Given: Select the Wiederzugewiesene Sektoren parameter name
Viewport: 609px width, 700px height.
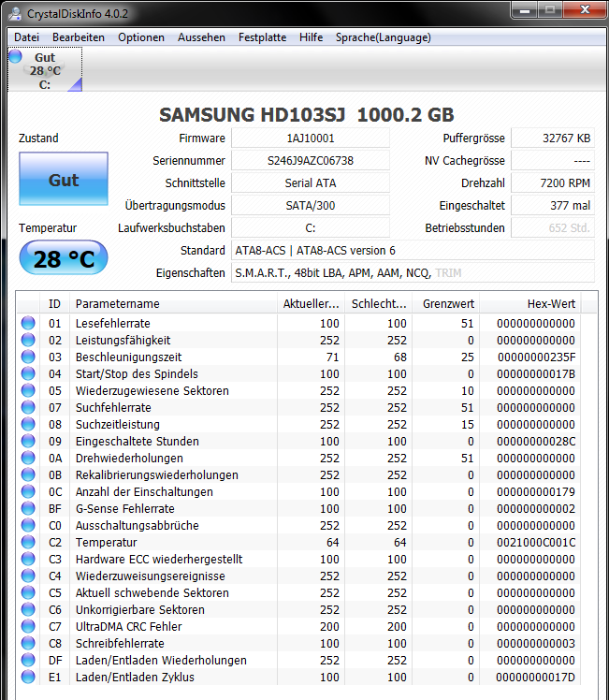Looking at the screenshot, I should coord(152,390).
